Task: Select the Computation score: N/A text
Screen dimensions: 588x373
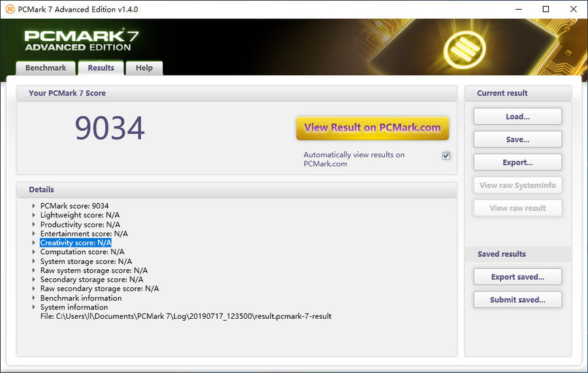Action: pyautogui.click(x=82, y=252)
